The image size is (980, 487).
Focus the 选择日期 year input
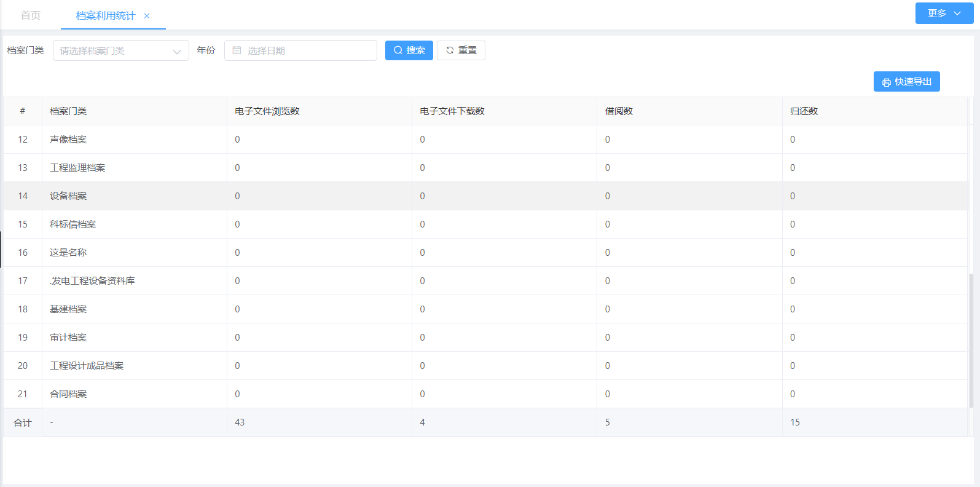point(300,50)
